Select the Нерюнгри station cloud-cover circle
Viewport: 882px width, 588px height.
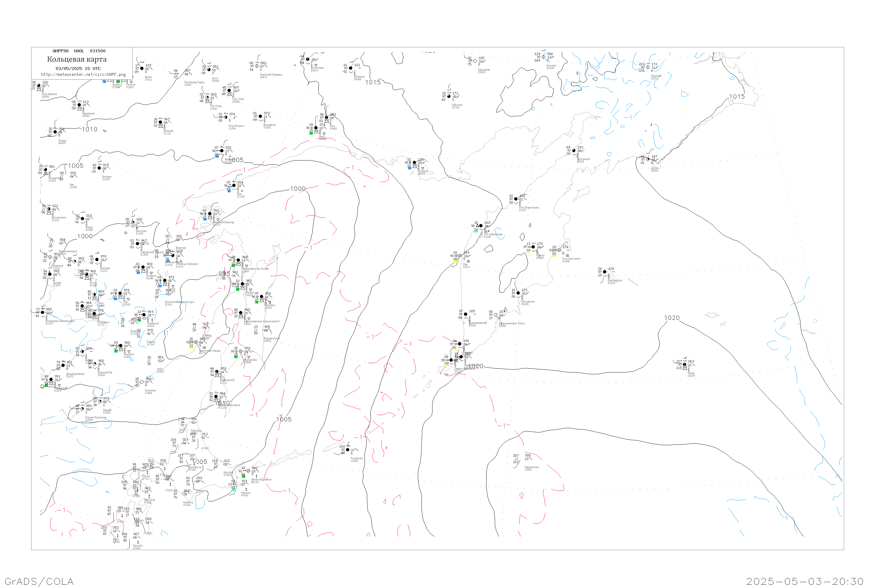[79, 105]
